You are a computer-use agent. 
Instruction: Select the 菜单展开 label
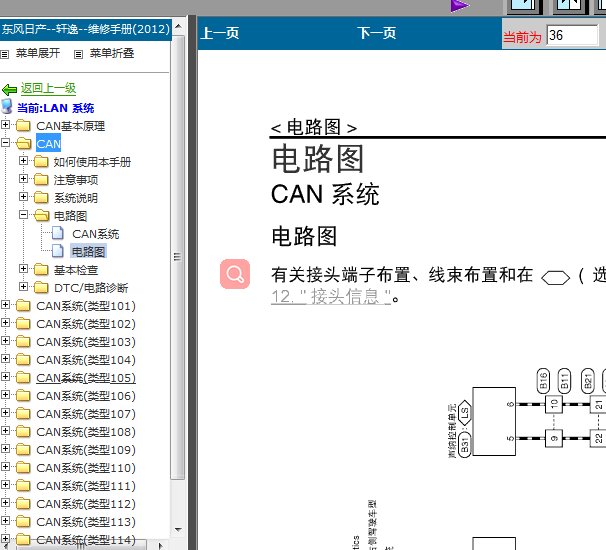(x=38, y=53)
